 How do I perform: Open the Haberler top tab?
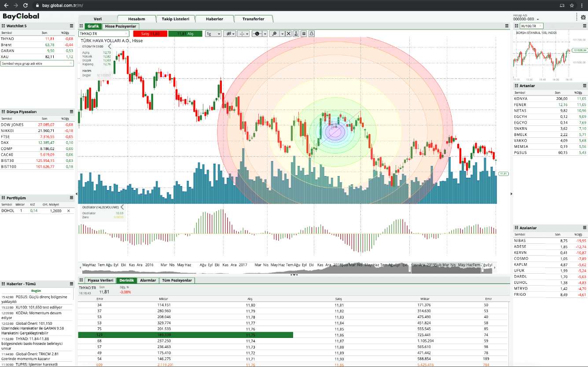click(x=214, y=19)
